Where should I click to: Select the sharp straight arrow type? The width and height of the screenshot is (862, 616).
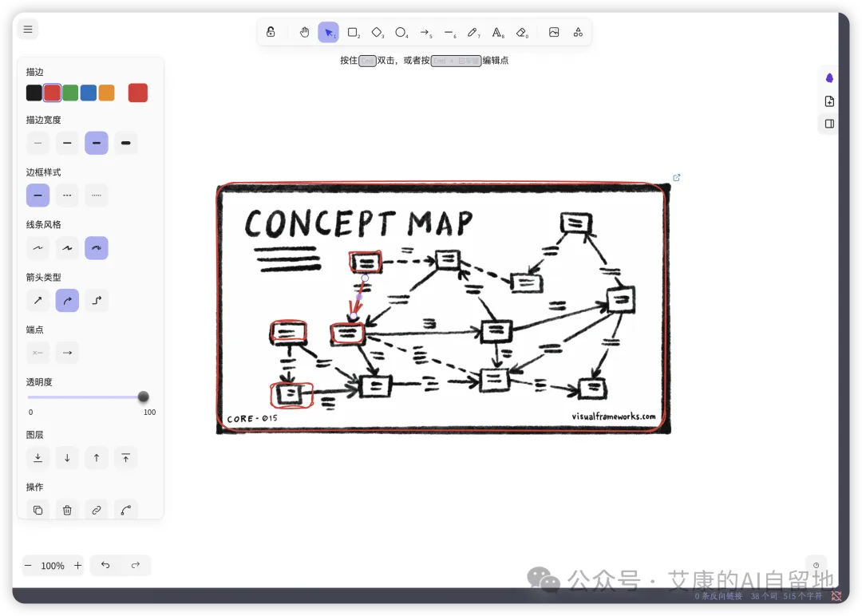[x=38, y=300]
